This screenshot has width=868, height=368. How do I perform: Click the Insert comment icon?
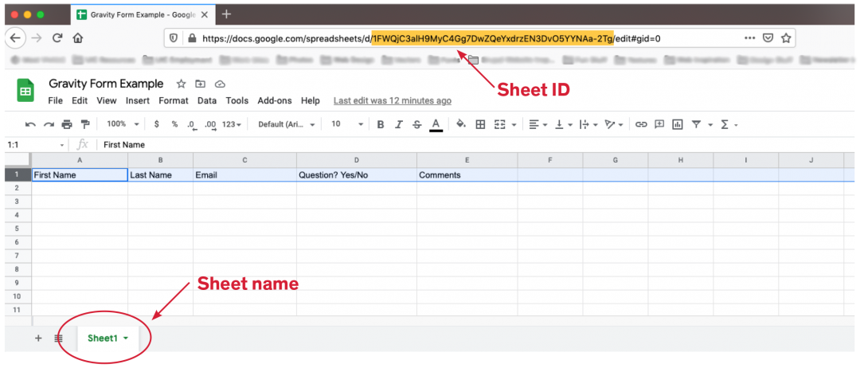pos(659,124)
